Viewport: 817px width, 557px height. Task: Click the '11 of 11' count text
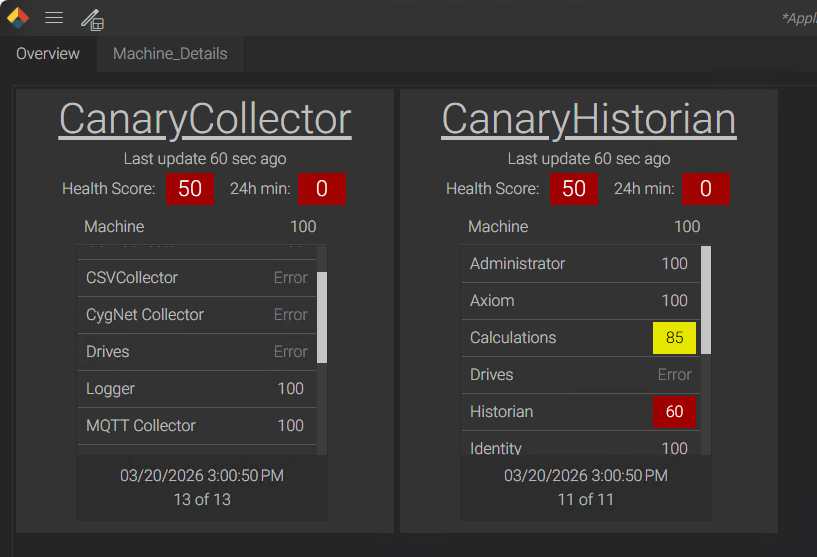[586, 500]
